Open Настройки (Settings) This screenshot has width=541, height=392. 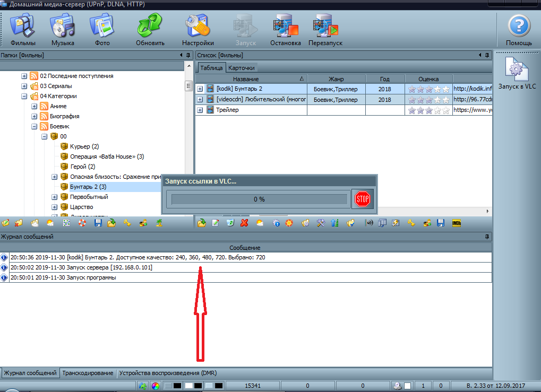click(x=197, y=30)
